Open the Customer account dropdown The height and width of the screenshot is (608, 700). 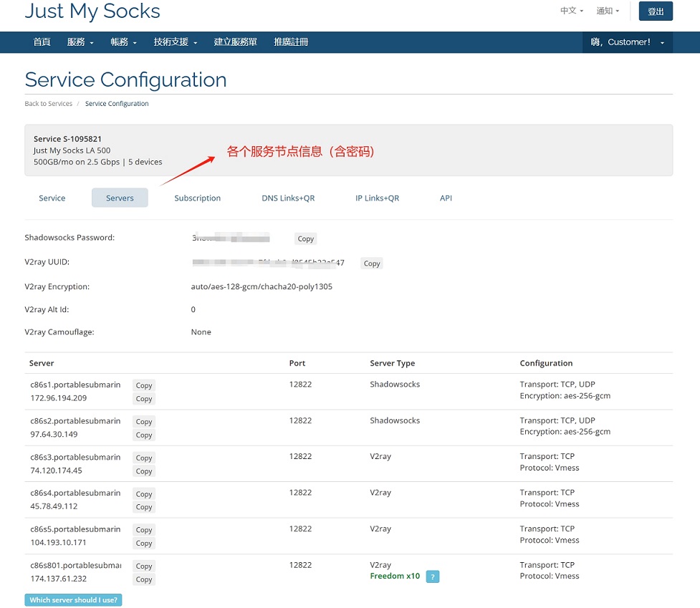[x=627, y=42]
